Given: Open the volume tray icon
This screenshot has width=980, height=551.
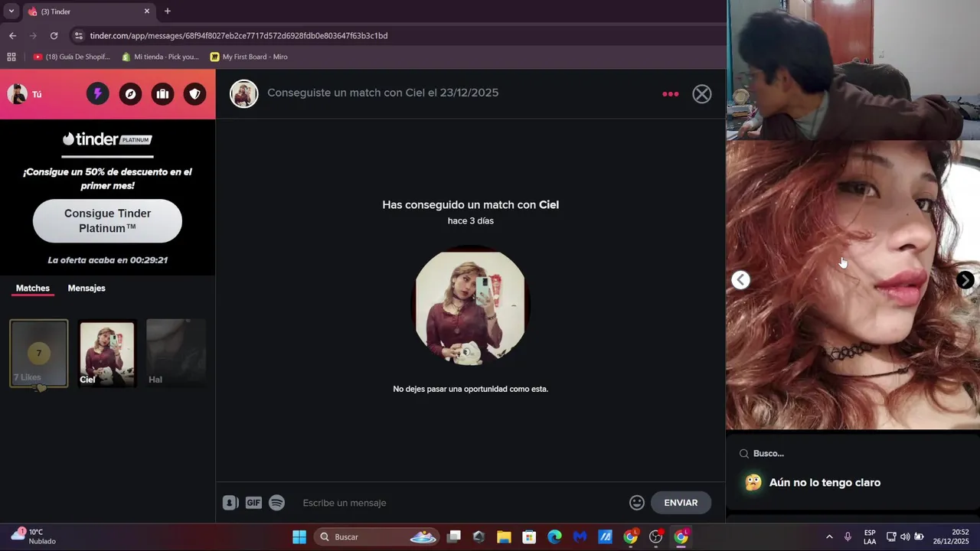Looking at the screenshot, I should 905,537.
